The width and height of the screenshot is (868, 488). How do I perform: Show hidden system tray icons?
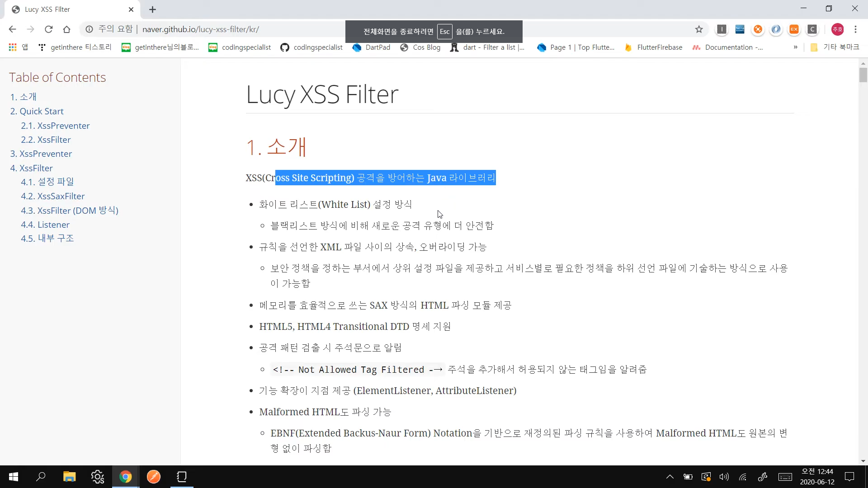click(x=670, y=477)
